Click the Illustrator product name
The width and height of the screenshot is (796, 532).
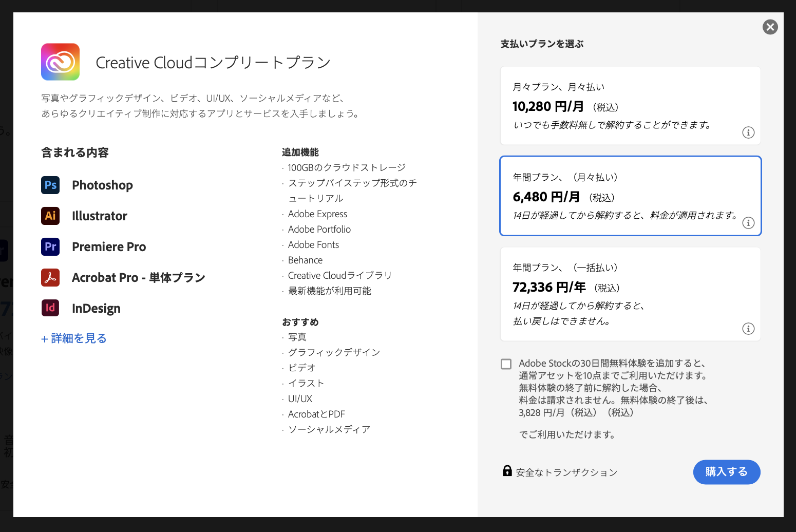point(100,216)
